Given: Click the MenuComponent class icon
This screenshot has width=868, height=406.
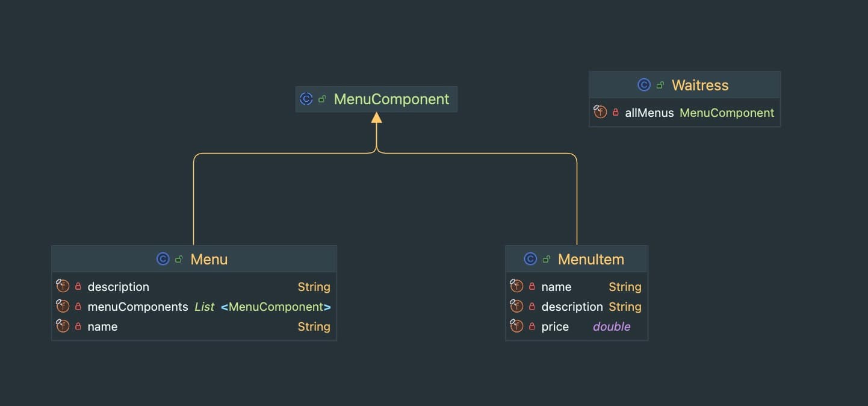Looking at the screenshot, I should (x=306, y=99).
